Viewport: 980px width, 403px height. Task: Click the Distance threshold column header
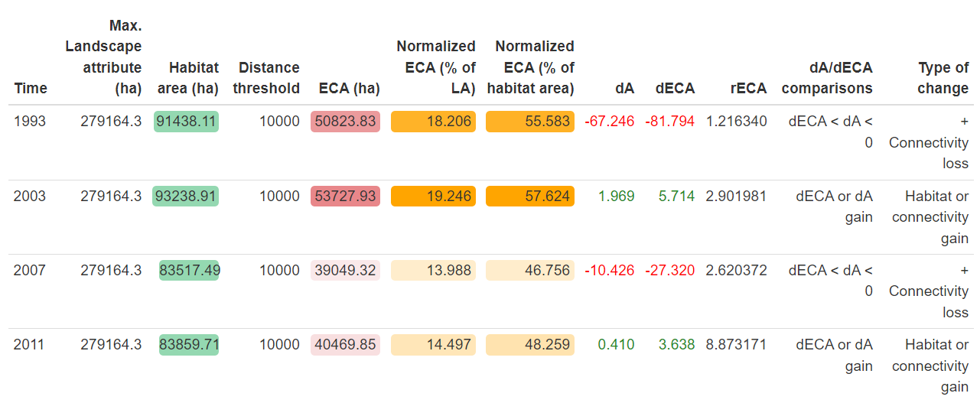coord(266,78)
